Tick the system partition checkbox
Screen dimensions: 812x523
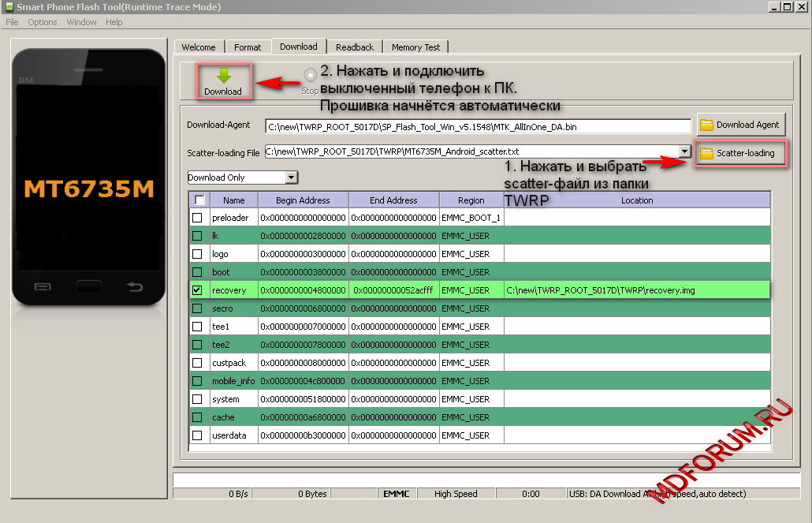(x=197, y=399)
